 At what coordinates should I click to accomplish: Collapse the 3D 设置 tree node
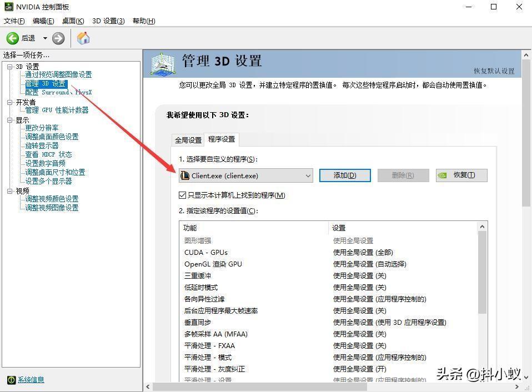(x=10, y=67)
